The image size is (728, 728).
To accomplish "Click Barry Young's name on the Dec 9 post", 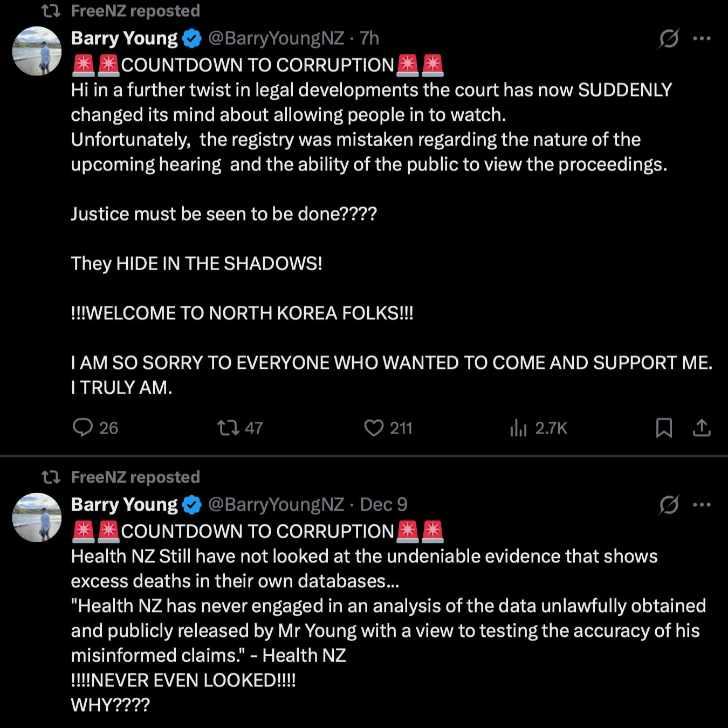I will click(124, 505).
